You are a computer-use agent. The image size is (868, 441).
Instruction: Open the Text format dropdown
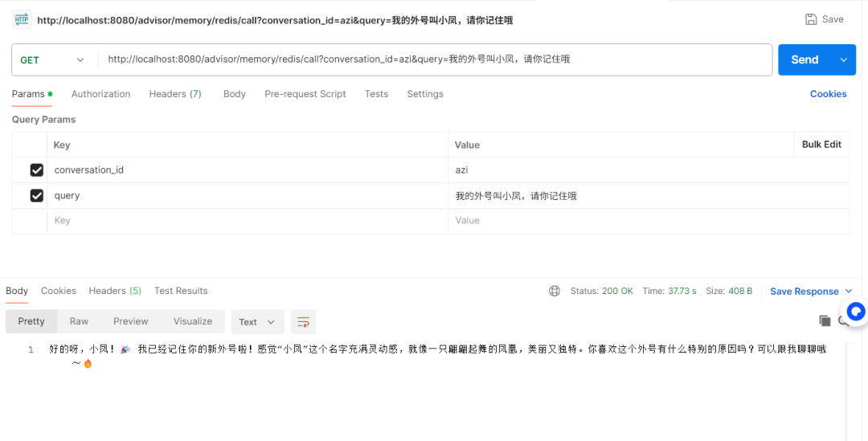point(257,322)
